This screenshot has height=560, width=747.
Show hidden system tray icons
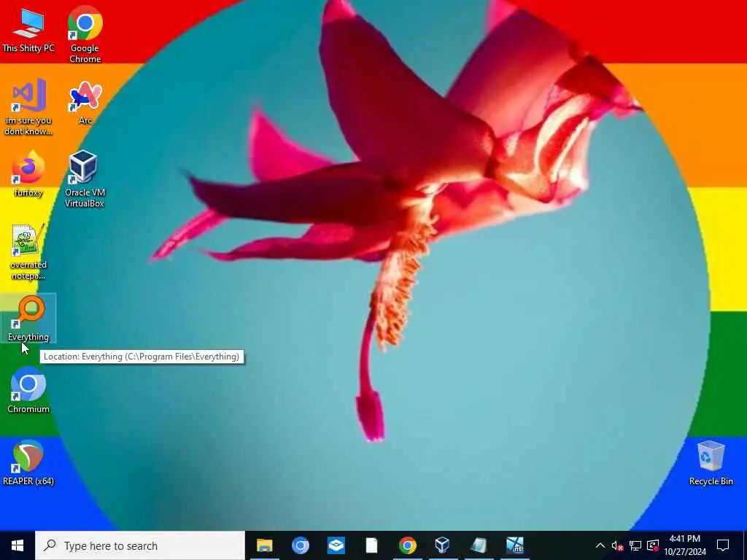pos(600,545)
